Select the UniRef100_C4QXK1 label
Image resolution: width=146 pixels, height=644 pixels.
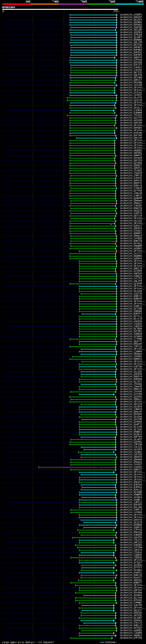[x=131, y=467]
